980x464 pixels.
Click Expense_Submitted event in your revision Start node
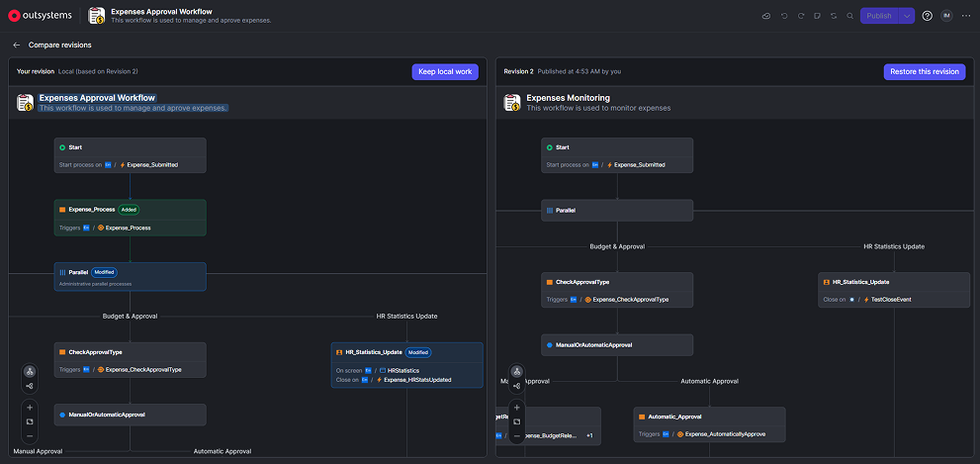152,165
